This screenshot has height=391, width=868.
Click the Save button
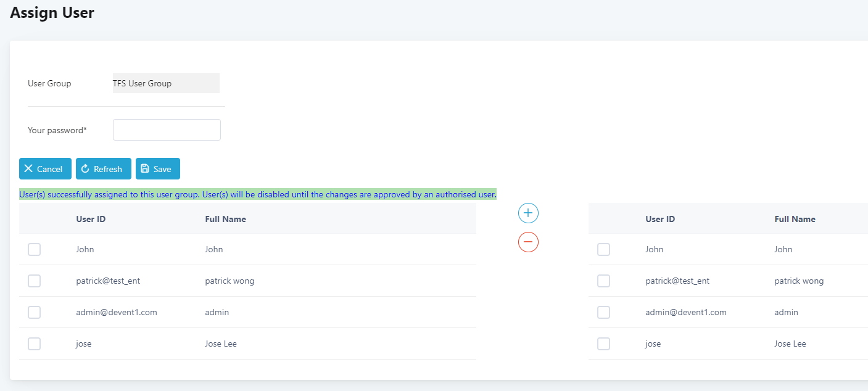158,169
